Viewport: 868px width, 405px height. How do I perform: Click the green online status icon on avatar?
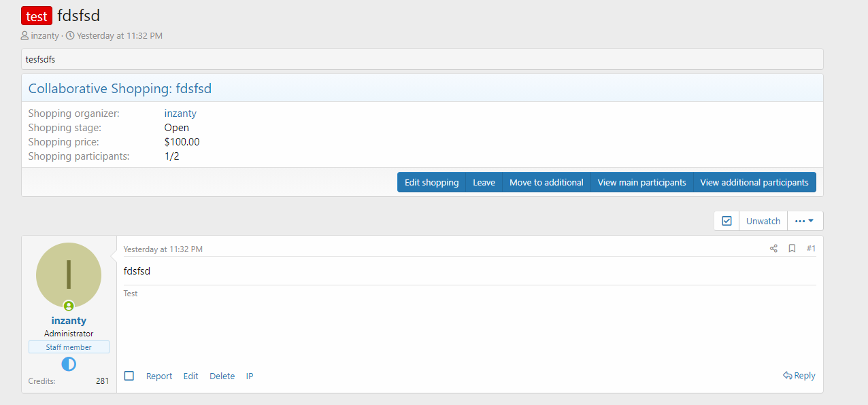tap(69, 306)
